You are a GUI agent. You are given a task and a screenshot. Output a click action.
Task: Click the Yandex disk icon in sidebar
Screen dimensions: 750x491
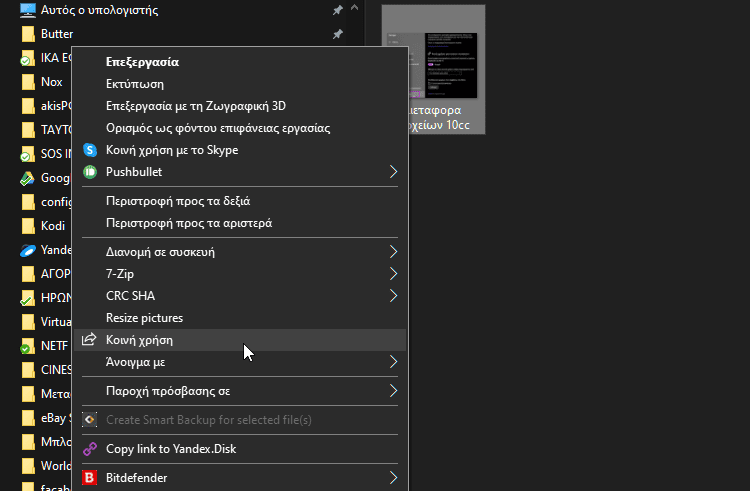click(28, 250)
